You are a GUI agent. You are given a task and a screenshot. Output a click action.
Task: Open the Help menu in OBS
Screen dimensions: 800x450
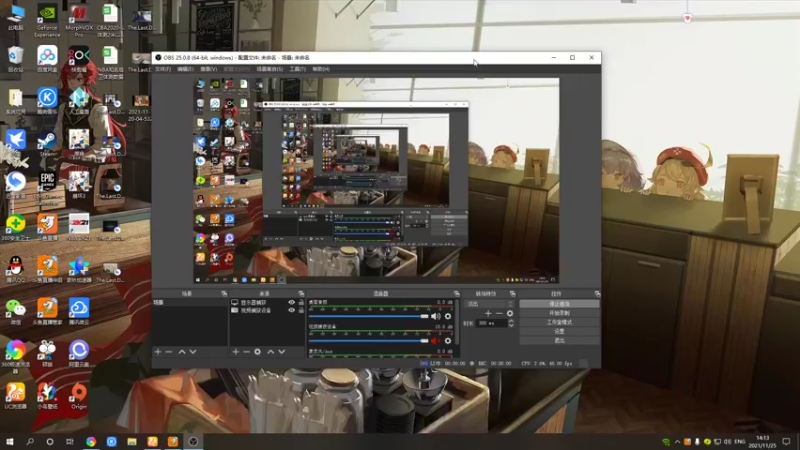point(321,69)
